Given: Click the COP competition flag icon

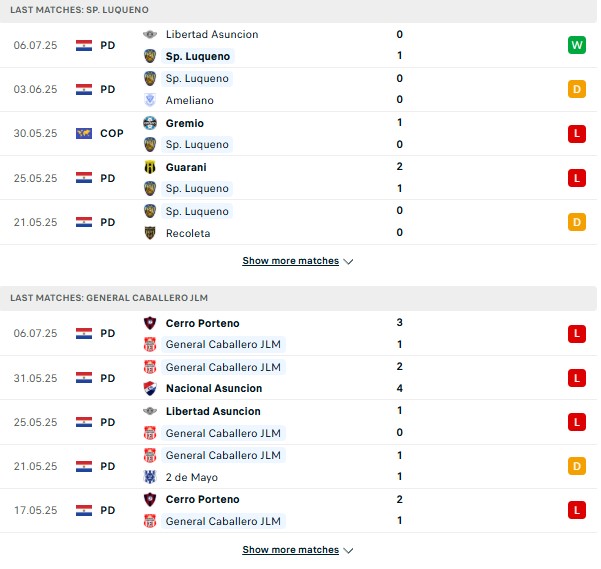Looking at the screenshot, I should (x=84, y=133).
